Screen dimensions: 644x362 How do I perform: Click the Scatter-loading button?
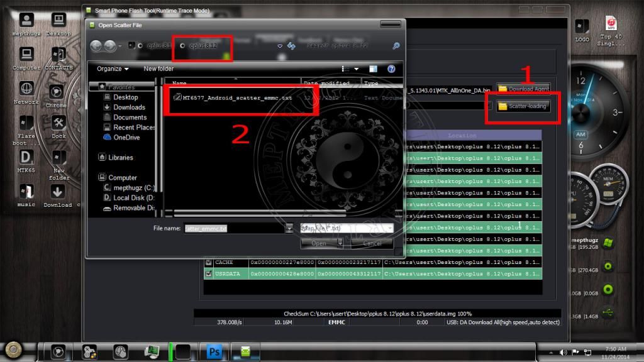point(523,106)
